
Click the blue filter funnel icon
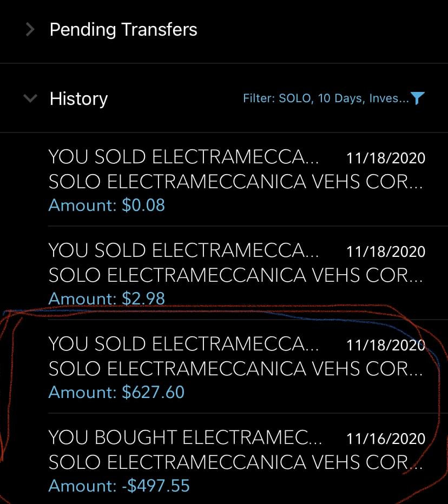417,98
